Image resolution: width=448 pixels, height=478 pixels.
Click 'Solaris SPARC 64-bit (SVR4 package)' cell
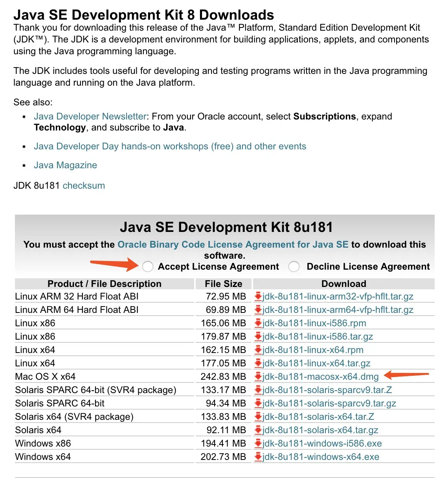pyautogui.click(x=105, y=390)
